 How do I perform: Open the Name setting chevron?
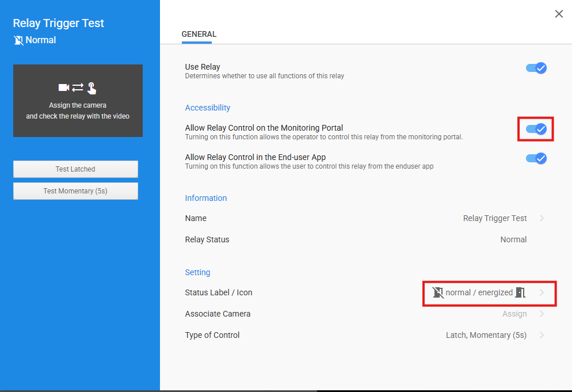pos(542,218)
